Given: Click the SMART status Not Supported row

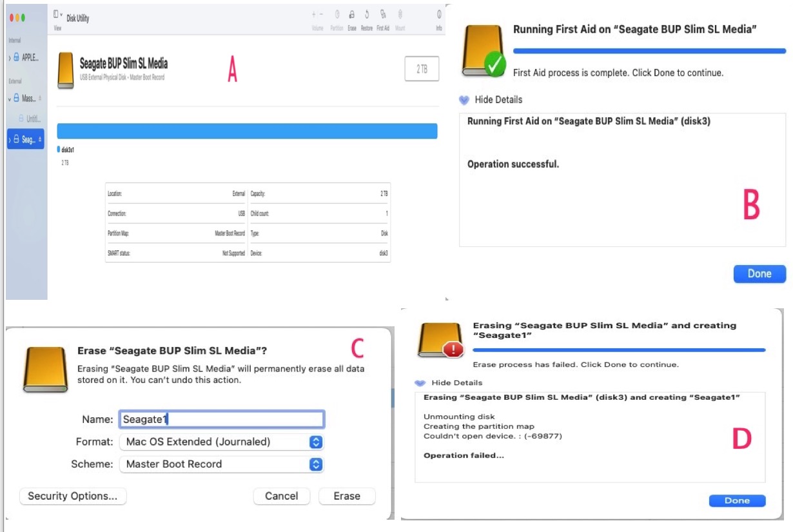Looking at the screenshot, I should (176, 253).
